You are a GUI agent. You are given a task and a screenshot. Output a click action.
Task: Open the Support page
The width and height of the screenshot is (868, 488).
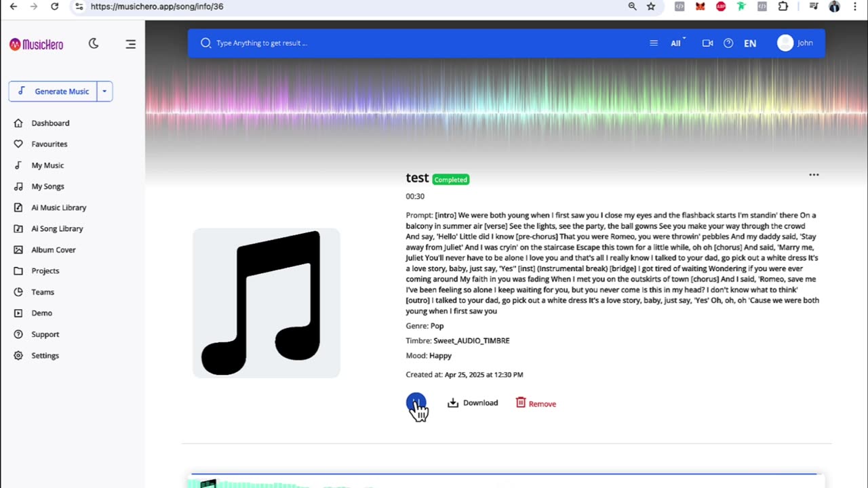[37, 334]
